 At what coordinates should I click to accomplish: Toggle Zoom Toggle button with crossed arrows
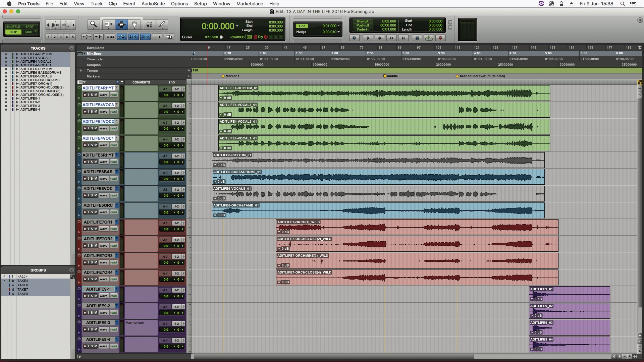(87, 37)
